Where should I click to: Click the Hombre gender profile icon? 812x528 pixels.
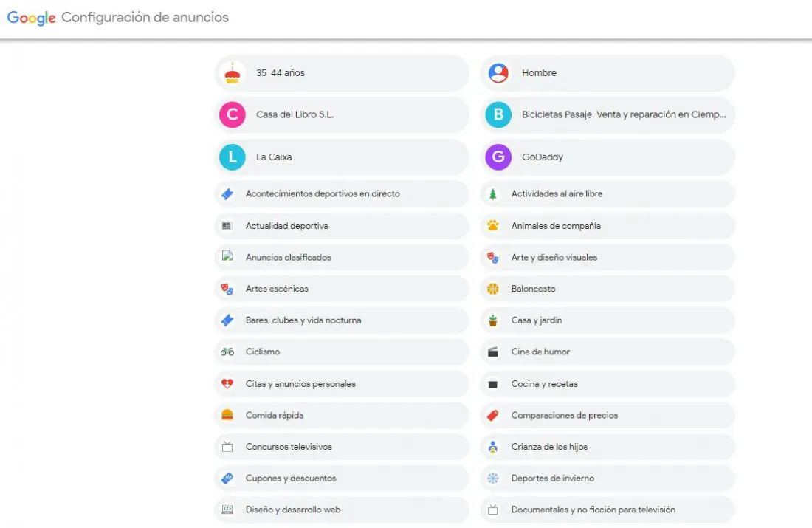pyautogui.click(x=498, y=73)
